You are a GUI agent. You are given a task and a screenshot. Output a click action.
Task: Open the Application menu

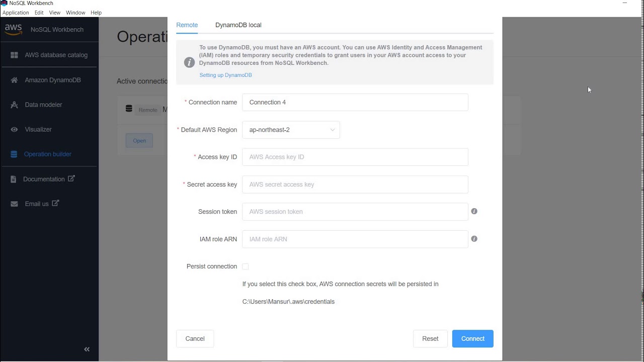[16, 13]
